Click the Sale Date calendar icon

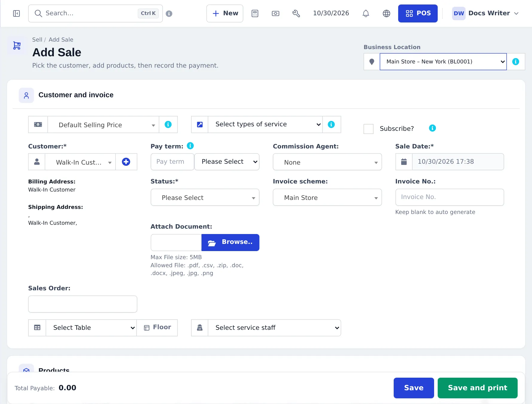(404, 162)
